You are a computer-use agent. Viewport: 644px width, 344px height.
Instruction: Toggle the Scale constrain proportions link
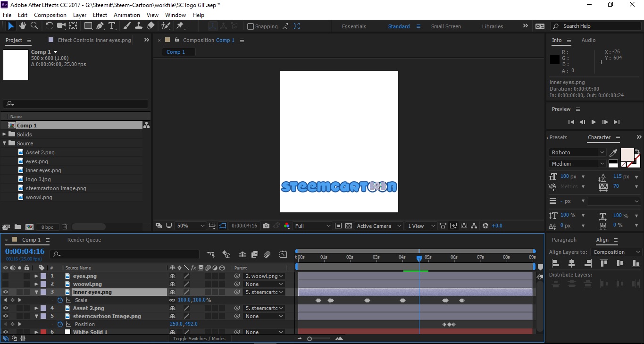[x=172, y=300]
